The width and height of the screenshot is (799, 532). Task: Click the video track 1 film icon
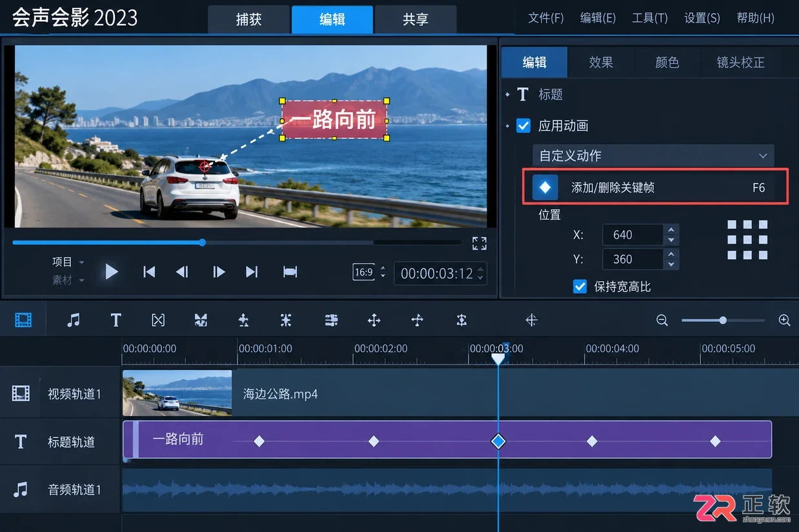(x=21, y=393)
